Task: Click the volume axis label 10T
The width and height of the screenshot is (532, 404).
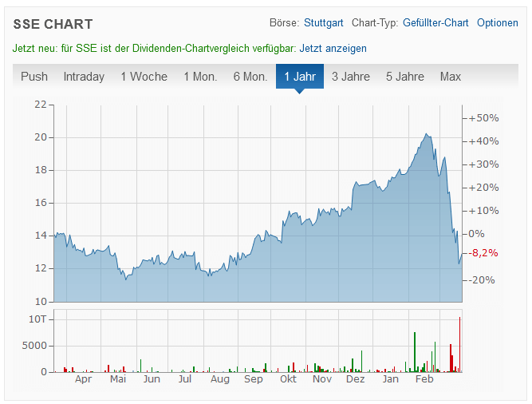Action: 37,319
